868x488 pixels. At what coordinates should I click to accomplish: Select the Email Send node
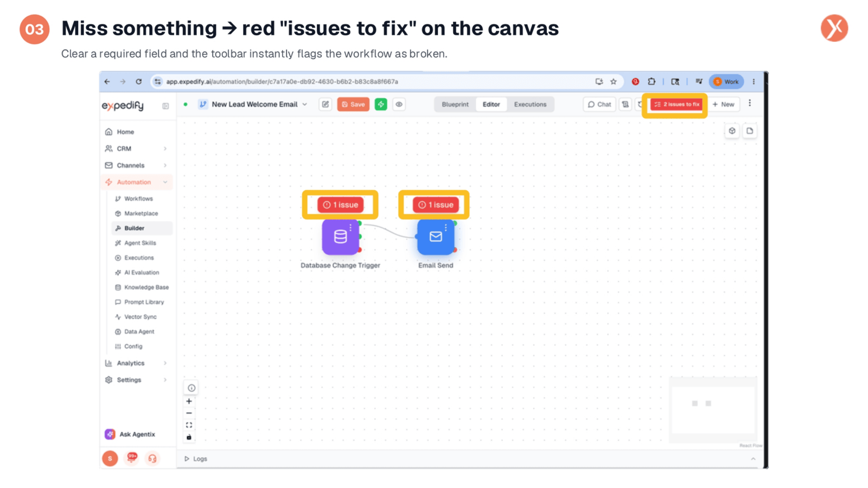(x=436, y=237)
